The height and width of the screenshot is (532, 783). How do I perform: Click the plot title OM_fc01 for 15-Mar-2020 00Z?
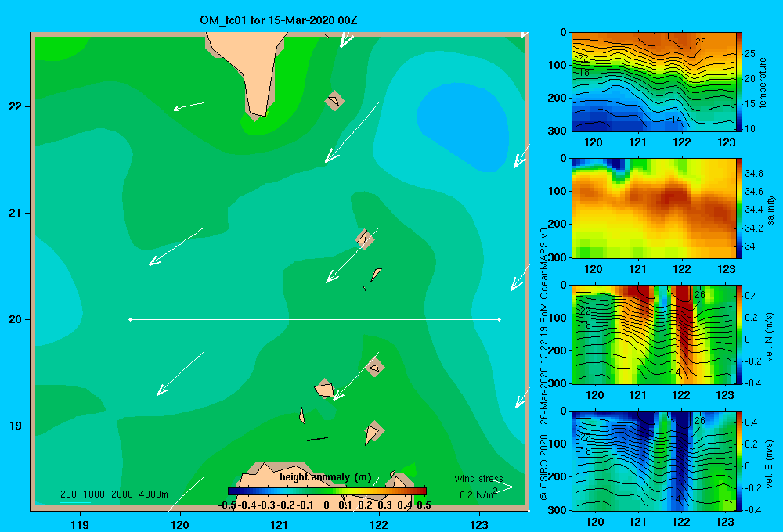[x=278, y=20]
